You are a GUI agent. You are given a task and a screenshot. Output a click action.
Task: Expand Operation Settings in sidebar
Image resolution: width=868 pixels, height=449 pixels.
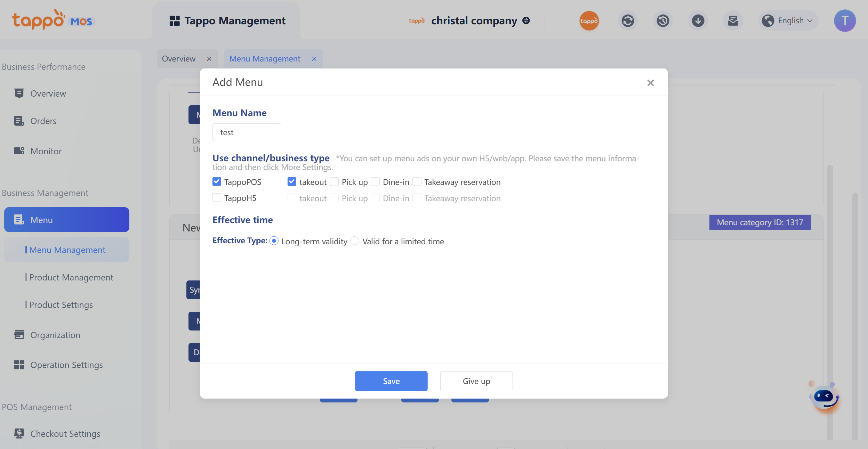(x=66, y=365)
